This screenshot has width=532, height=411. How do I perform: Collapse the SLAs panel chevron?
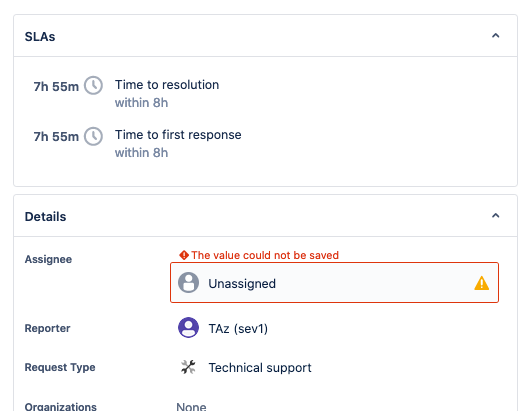495,36
